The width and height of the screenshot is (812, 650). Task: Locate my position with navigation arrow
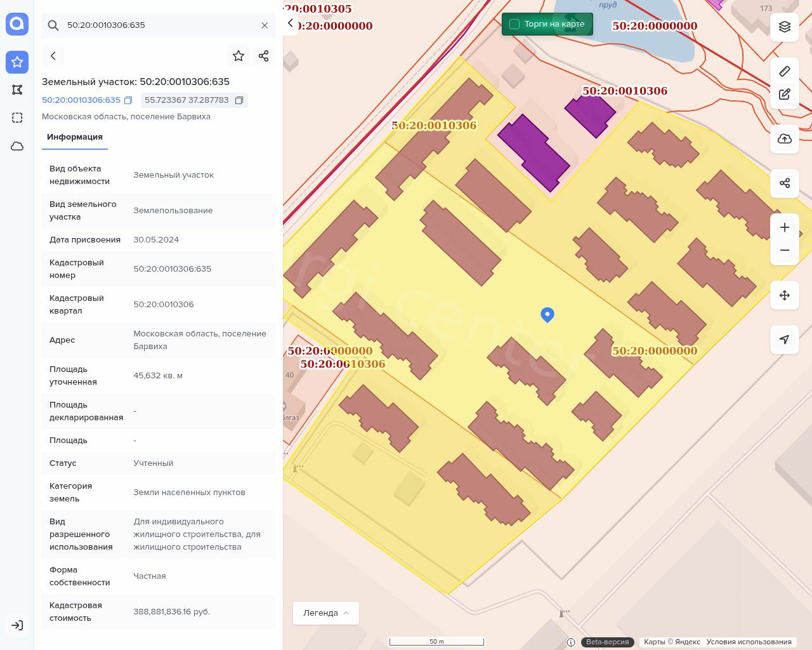(784, 340)
